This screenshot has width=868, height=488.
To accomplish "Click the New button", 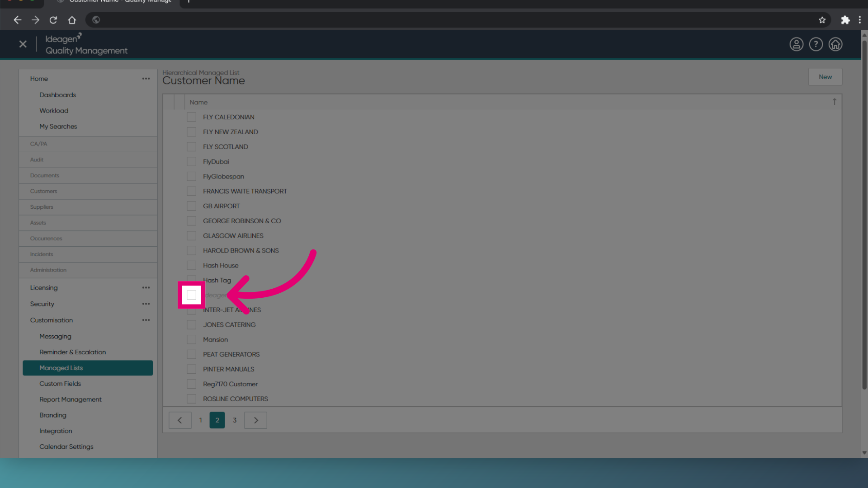I will [825, 77].
